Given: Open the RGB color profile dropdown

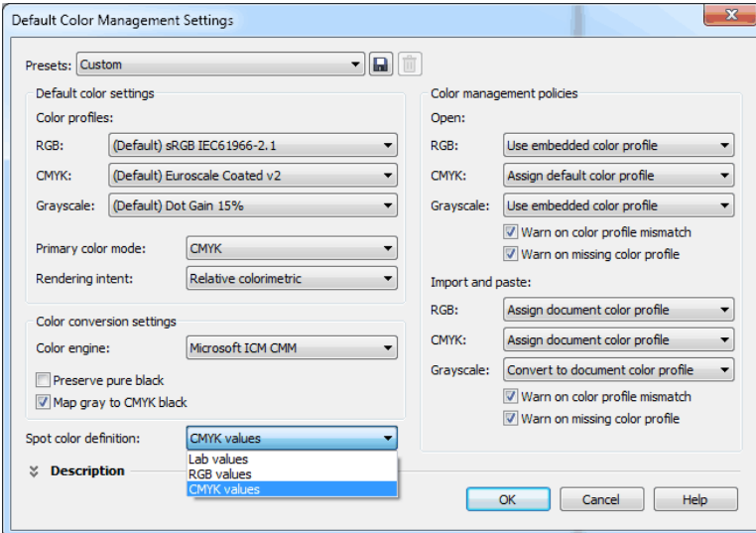Looking at the screenshot, I should click(252, 146).
